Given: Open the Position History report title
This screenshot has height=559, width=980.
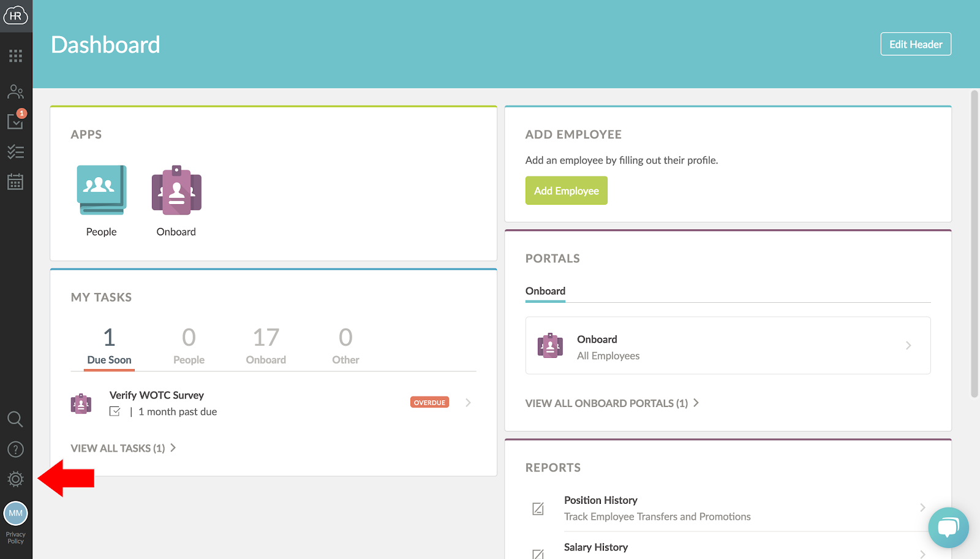Looking at the screenshot, I should [601, 500].
